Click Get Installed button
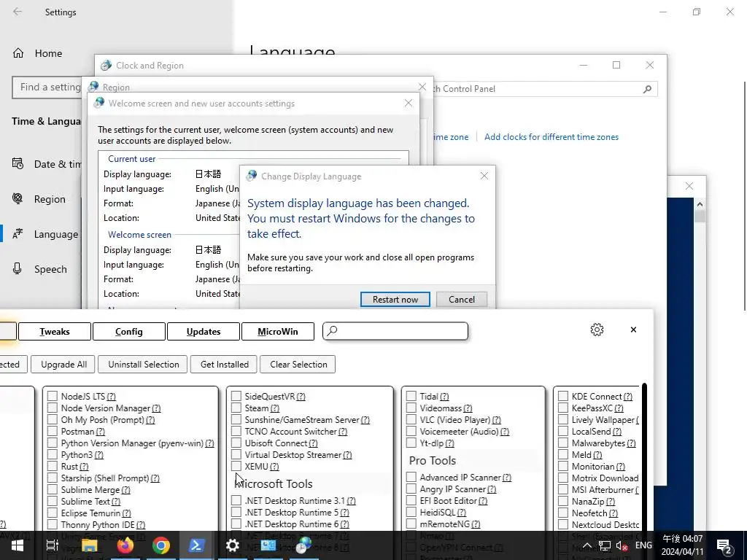747x560 pixels. [x=225, y=365]
